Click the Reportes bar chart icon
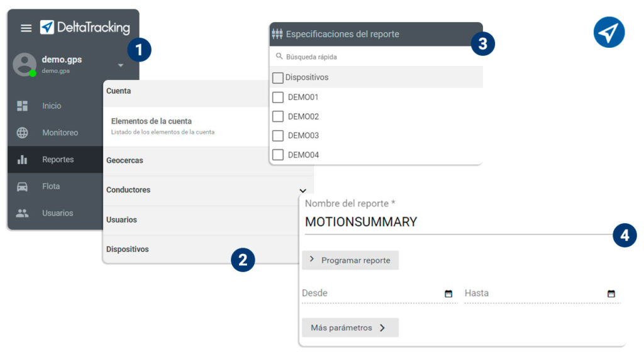This screenshot has width=644, height=362. pyautogui.click(x=22, y=160)
